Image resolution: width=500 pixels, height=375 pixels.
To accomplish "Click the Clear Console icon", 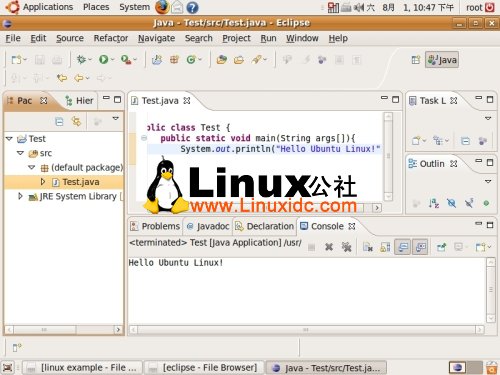I will (x=368, y=247).
